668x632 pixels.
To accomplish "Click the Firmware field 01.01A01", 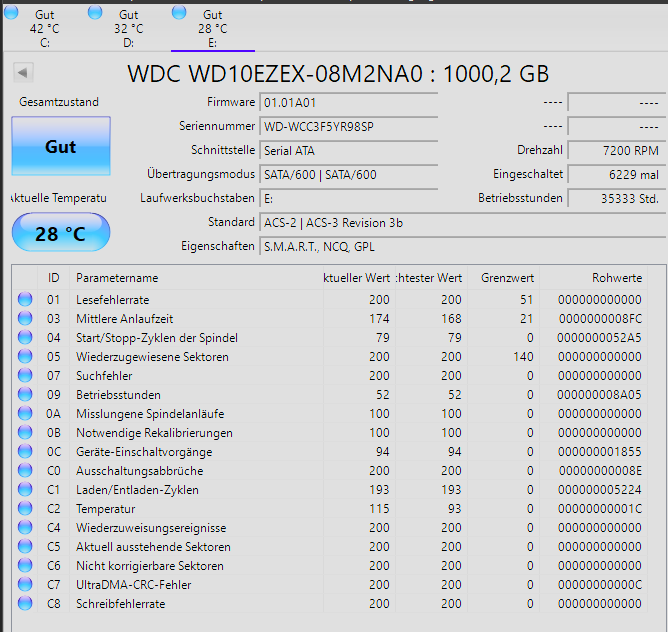I will tap(349, 103).
